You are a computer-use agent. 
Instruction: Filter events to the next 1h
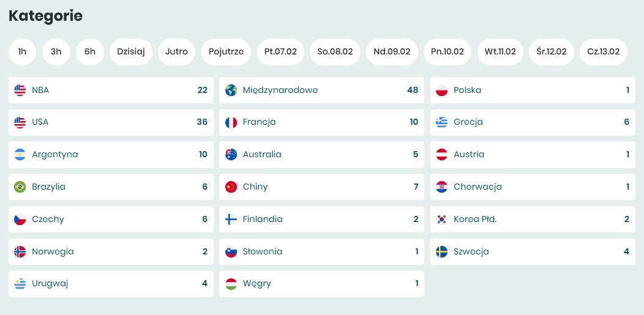(23, 52)
